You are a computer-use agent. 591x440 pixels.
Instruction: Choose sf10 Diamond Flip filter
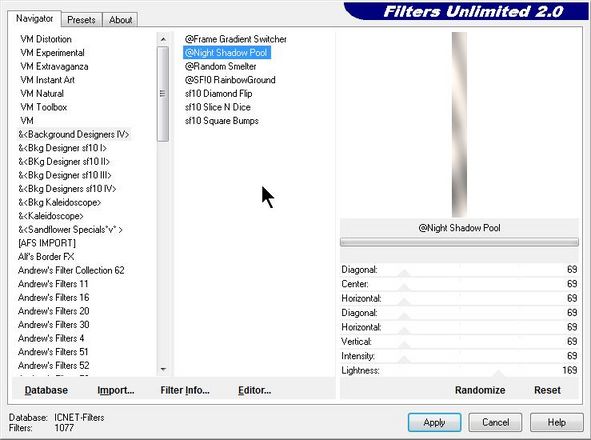coord(219,94)
